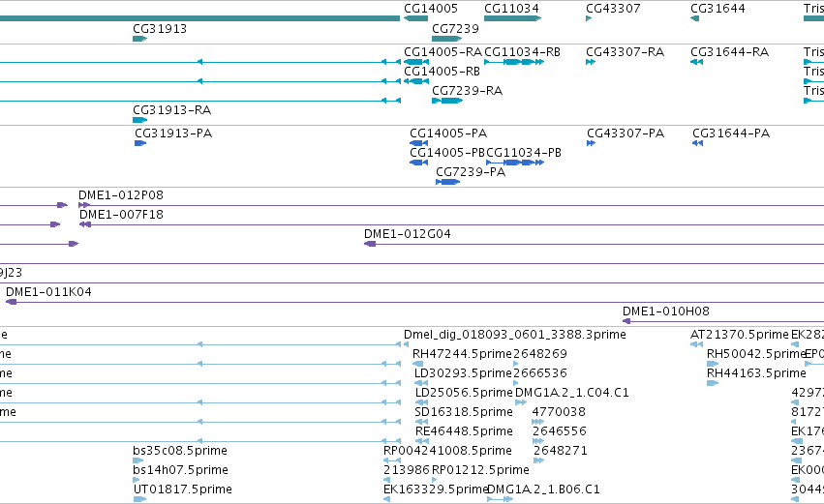Select the CG14005 gene feature
This screenshot has height=504, width=824.
(415, 18)
